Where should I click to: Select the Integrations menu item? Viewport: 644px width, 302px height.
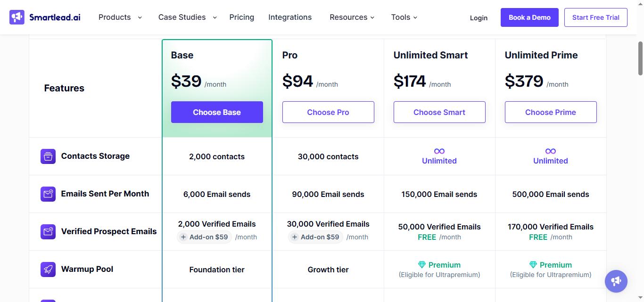click(289, 17)
